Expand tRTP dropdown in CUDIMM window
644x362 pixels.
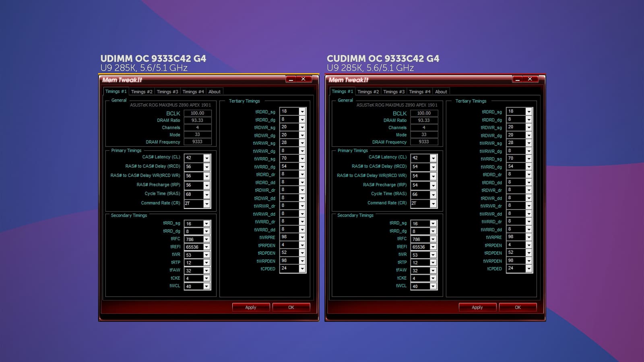click(433, 263)
